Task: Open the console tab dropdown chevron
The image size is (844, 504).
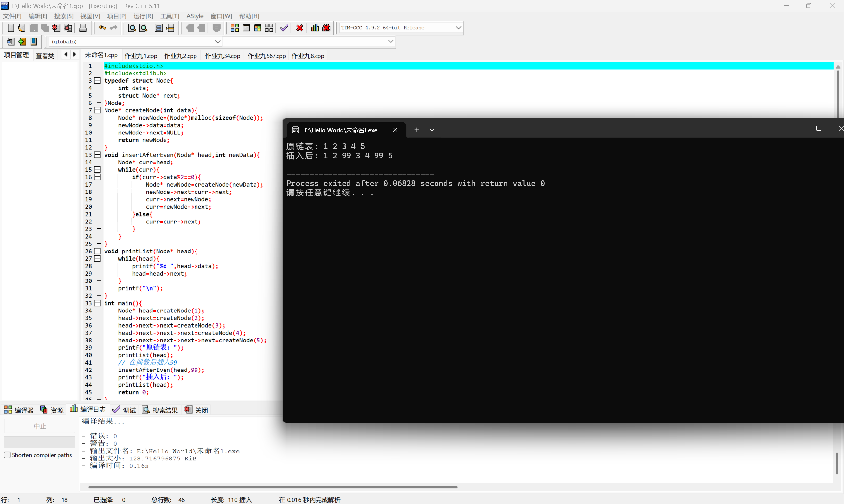Action: tap(432, 130)
